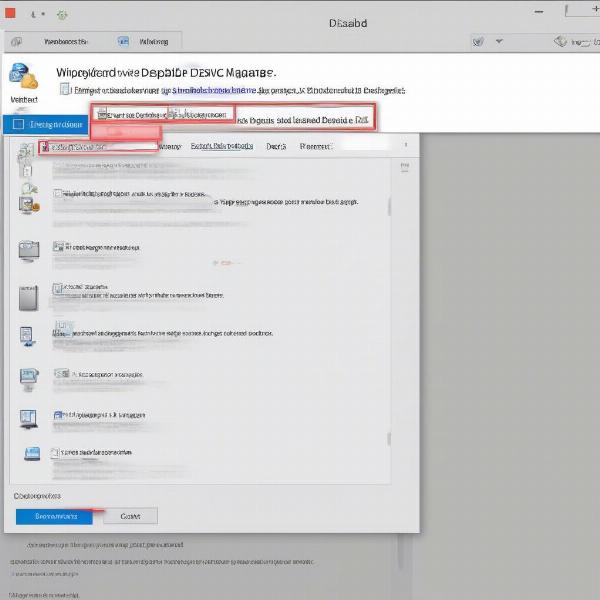Click the upper scrollbar thumb of the list
This screenshot has width=600, height=600.
click(389, 207)
